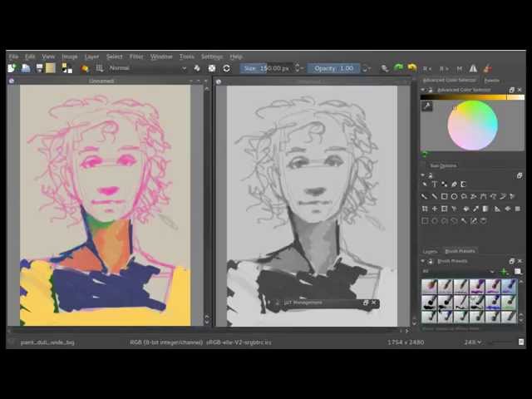Open the File menu
The image size is (532, 399).
(13, 57)
